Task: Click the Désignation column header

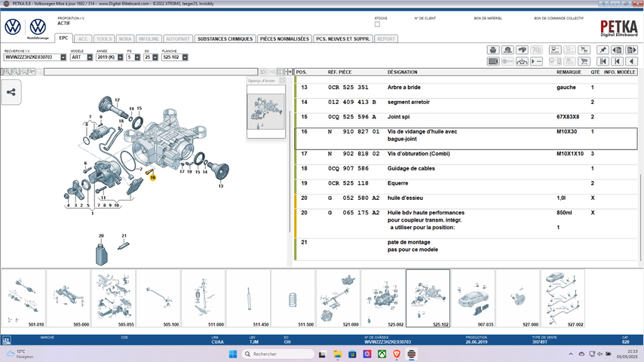Action: [402, 72]
